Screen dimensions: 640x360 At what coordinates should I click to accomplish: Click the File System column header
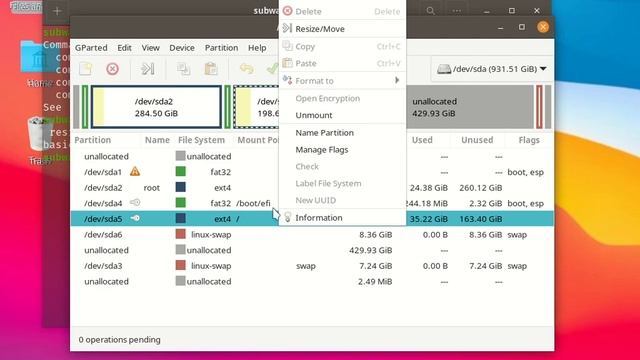(201, 140)
